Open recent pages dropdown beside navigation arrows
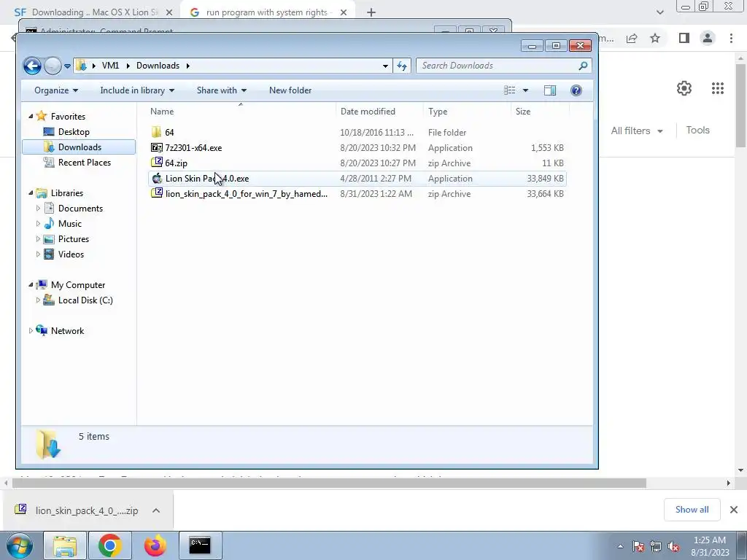 click(67, 66)
